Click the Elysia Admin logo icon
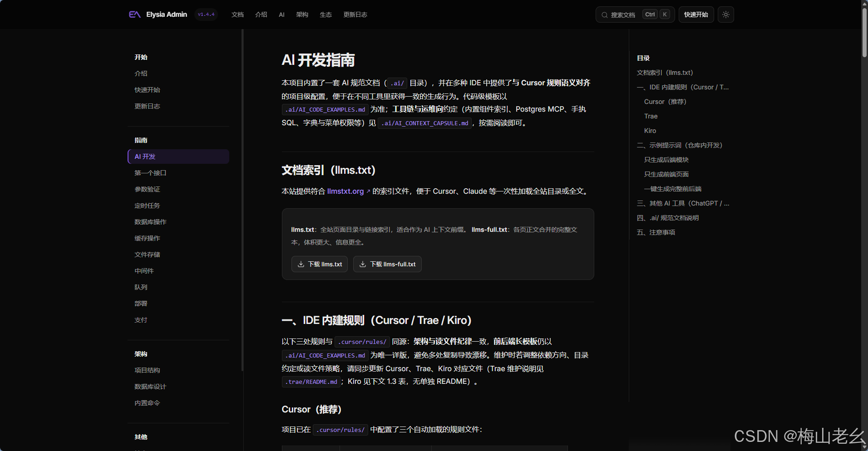 pyautogui.click(x=134, y=15)
